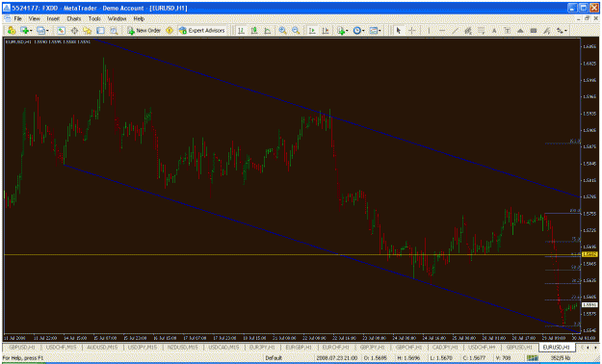Select the active EURUSD,H1 chart tab
This screenshot has width=602, height=364.
pos(556,347)
